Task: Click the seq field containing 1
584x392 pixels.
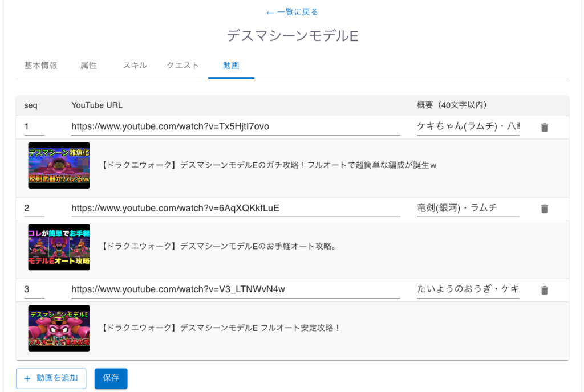Action: (34, 126)
